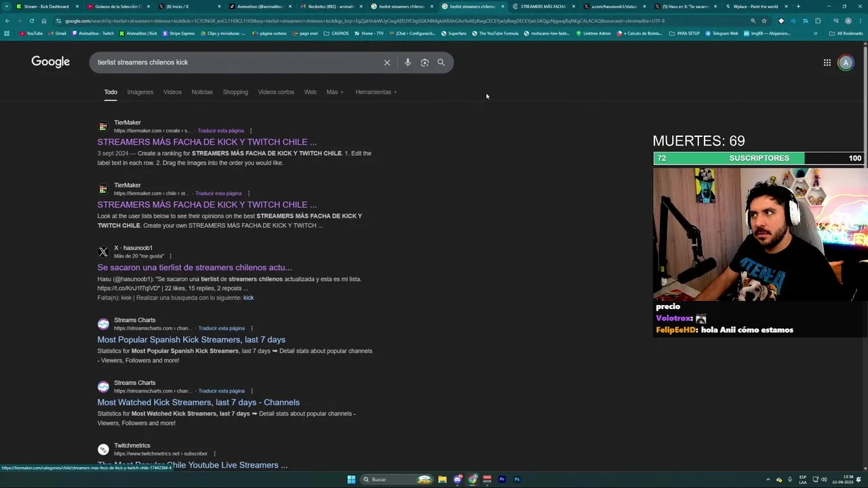This screenshot has height=488, width=868.
Task: Open File Explorer from taskbar
Action: click(x=442, y=479)
